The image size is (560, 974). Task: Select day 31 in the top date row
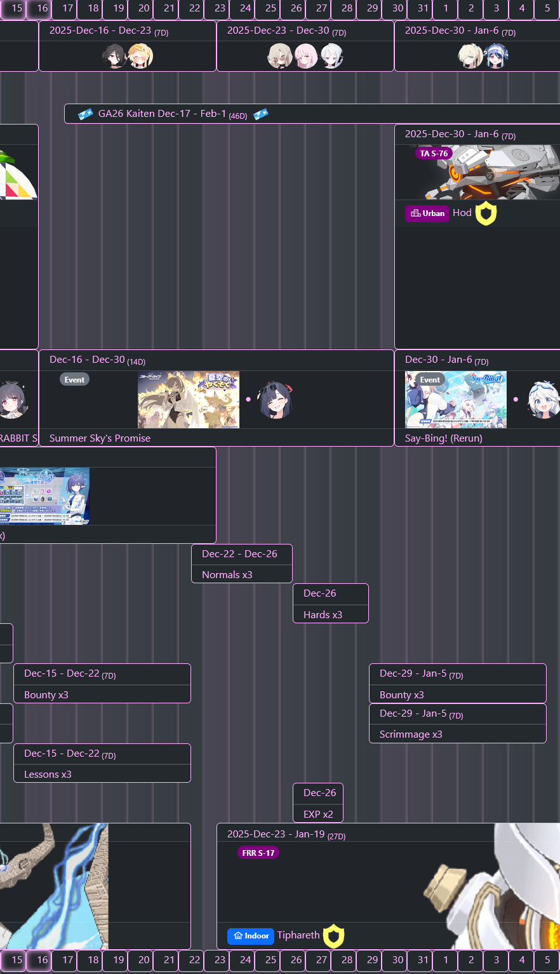pos(420,9)
